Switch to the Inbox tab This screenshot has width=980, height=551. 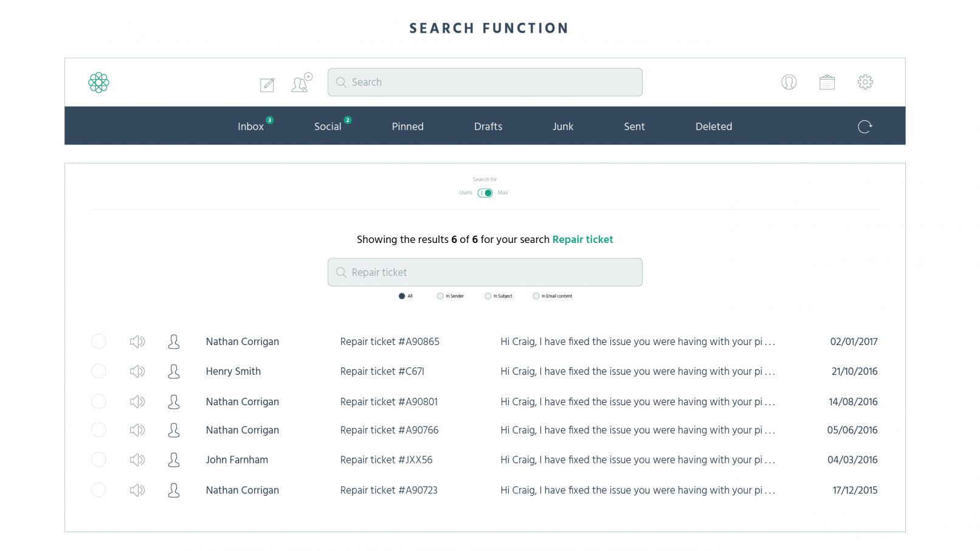(x=250, y=126)
